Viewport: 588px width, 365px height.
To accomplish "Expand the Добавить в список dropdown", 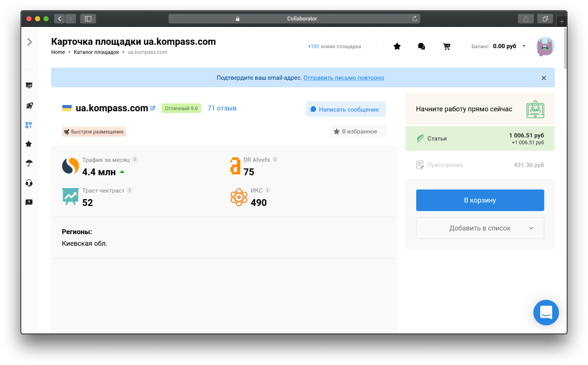I will click(x=480, y=228).
